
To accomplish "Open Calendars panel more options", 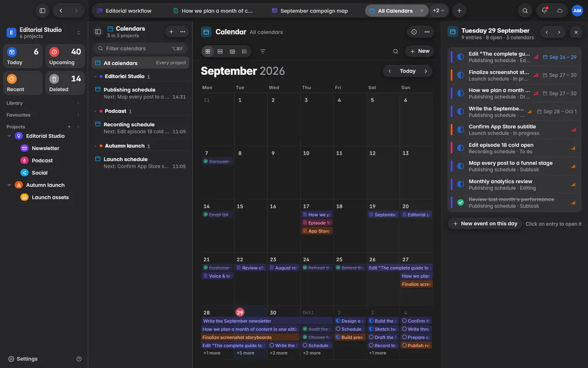I will tap(183, 32).
